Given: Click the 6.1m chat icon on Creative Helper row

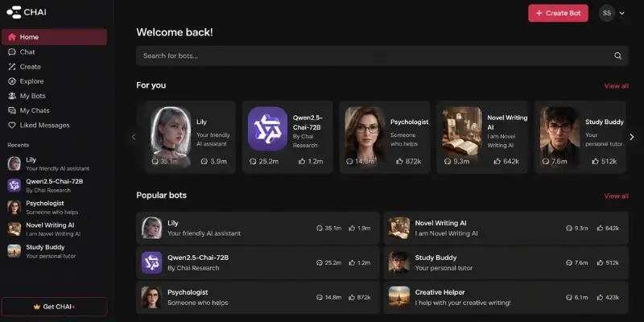Looking at the screenshot, I should click(569, 297).
